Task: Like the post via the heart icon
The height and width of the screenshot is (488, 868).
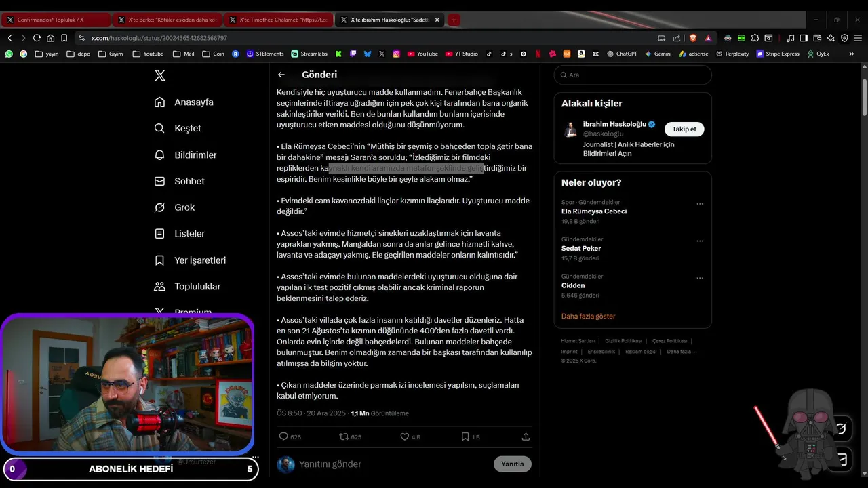Action: coord(404,436)
